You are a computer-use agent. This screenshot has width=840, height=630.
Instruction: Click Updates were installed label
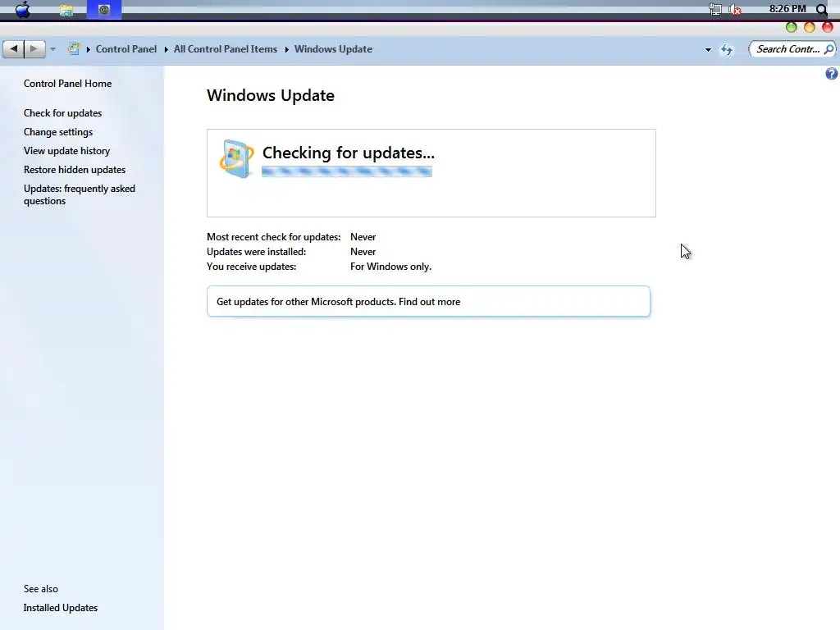(256, 251)
